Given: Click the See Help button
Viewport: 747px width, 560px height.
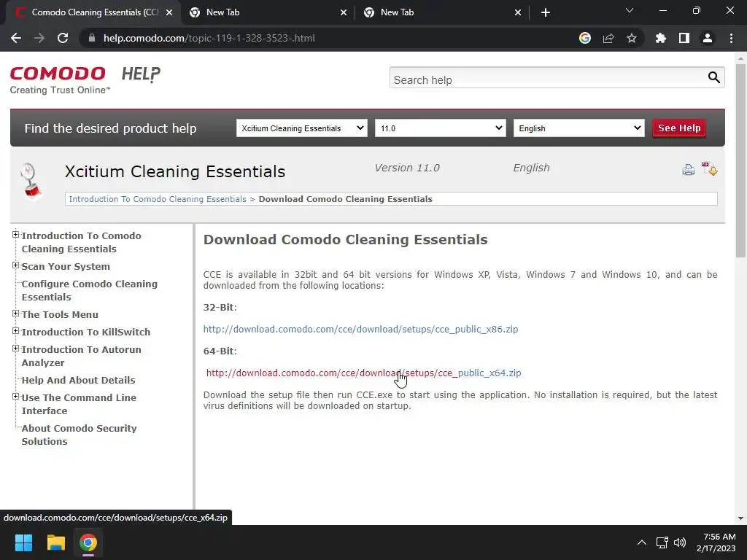Looking at the screenshot, I should [x=679, y=128].
